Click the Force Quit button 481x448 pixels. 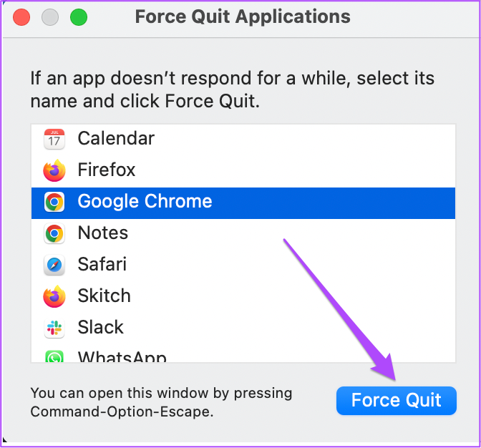tap(397, 401)
